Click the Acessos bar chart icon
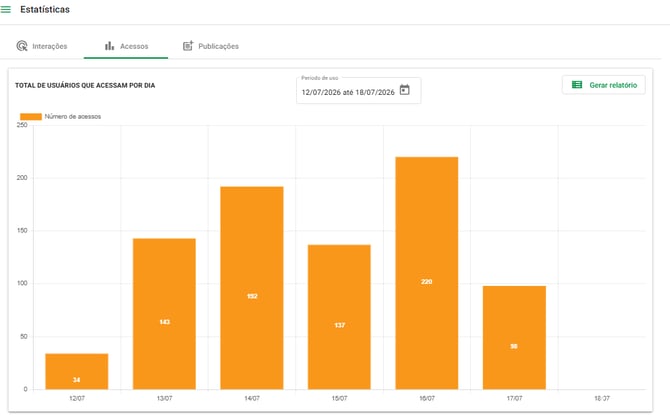 click(109, 46)
